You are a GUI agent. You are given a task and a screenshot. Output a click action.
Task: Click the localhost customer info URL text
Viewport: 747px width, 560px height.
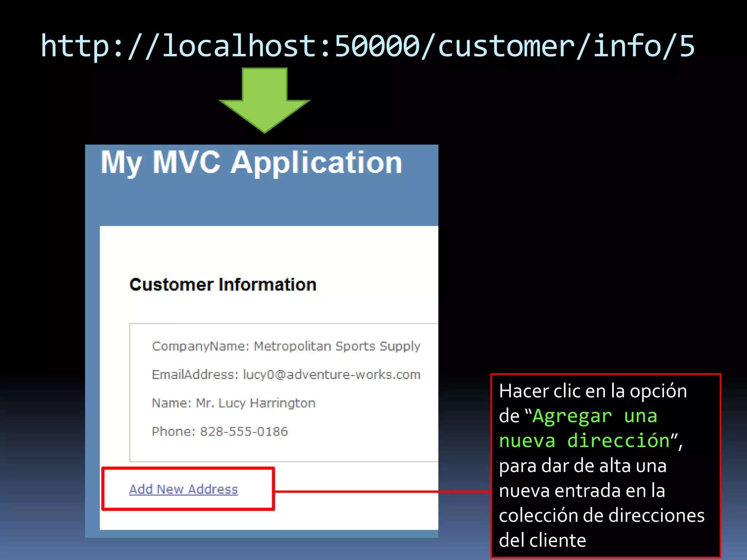[368, 46]
